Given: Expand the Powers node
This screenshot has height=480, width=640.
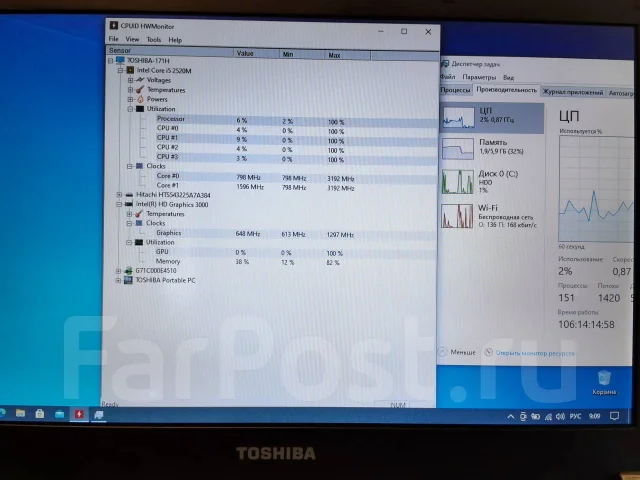Looking at the screenshot, I should 130,99.
